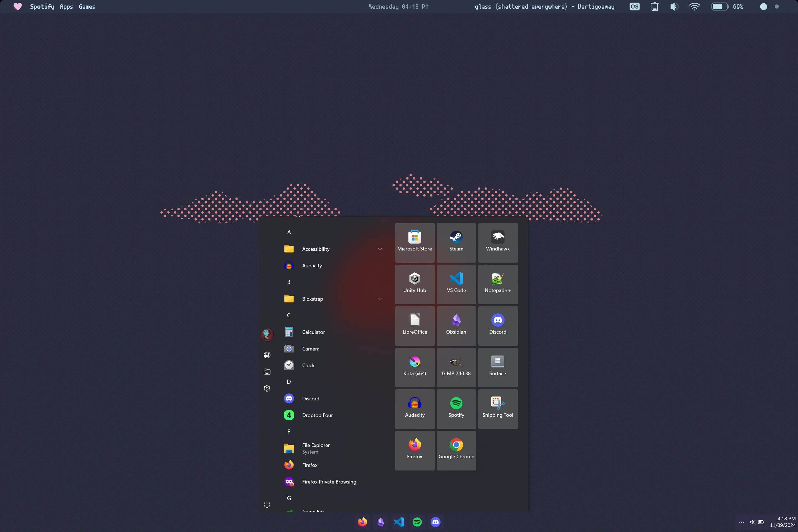
Task: Open the Windhawk tile
Action: 498,243
